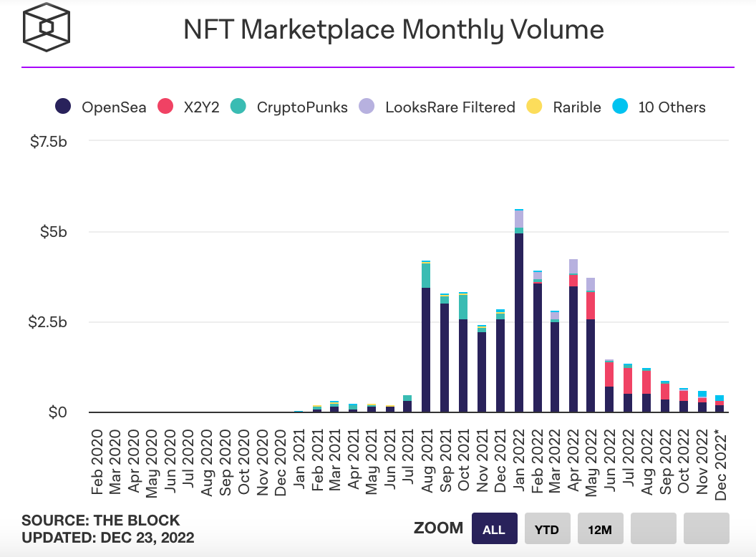Click the Jun 2022 bar
Image resolution: width=756 pixels, height=557 pixels.
tap(609, 386)
